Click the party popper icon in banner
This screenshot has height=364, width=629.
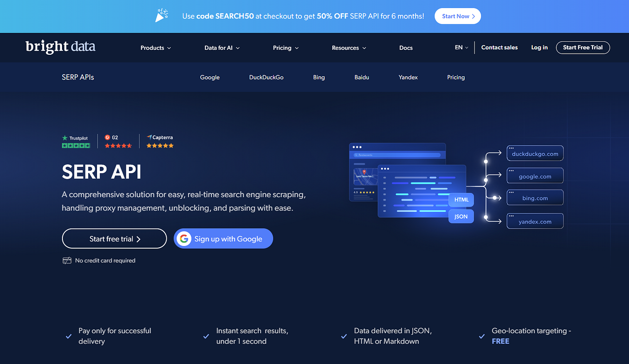[x=162, y=16]
